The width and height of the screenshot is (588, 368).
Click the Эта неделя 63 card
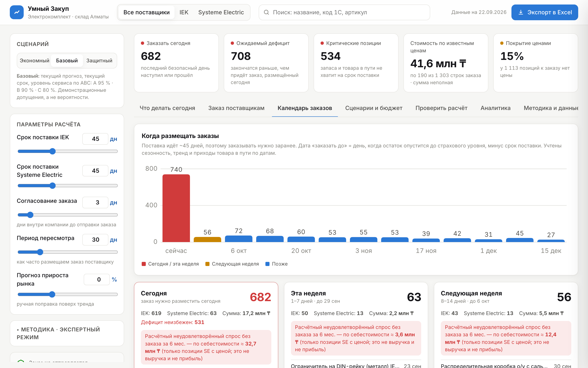coord(356,325)
